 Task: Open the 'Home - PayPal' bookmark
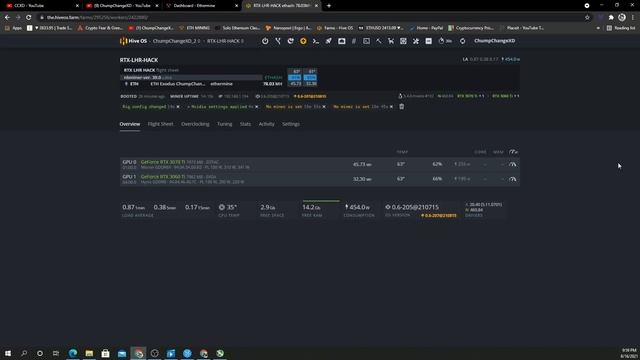tap(427, 28)
